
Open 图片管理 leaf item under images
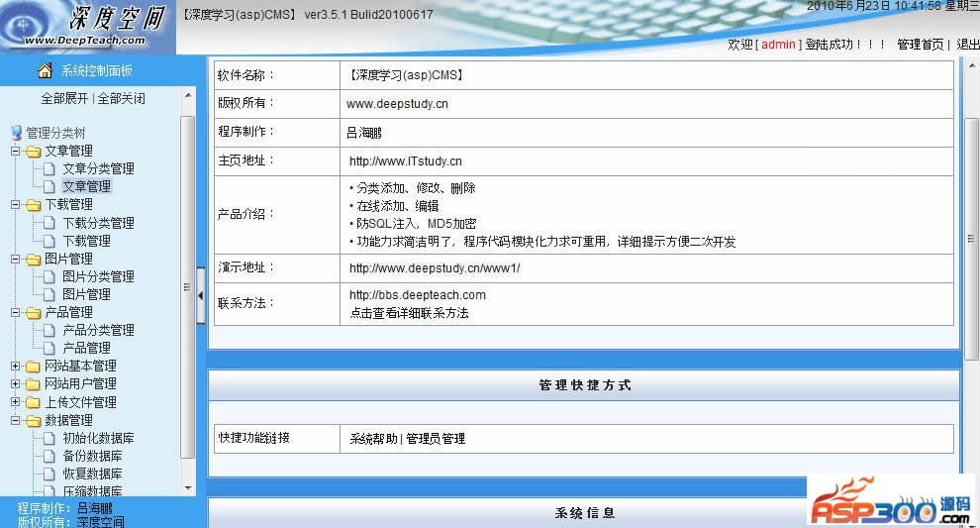coord(86,294)
